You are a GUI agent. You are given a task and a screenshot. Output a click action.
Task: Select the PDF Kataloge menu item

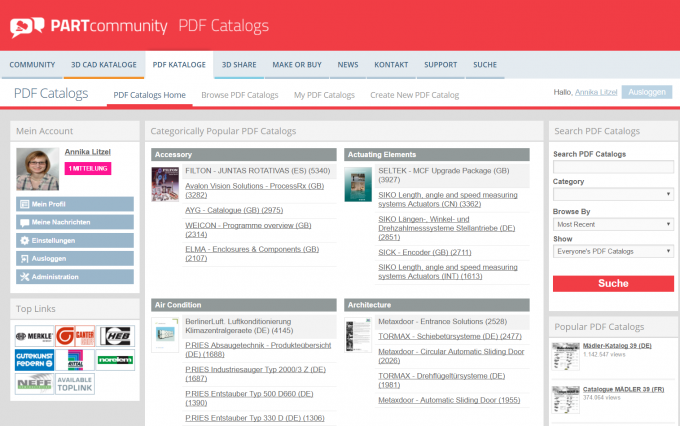tap(179, 65)
